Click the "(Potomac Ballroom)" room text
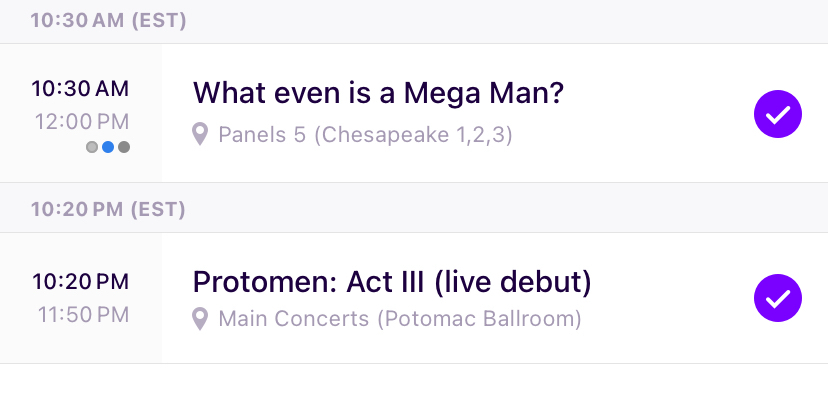 [479, 320]
